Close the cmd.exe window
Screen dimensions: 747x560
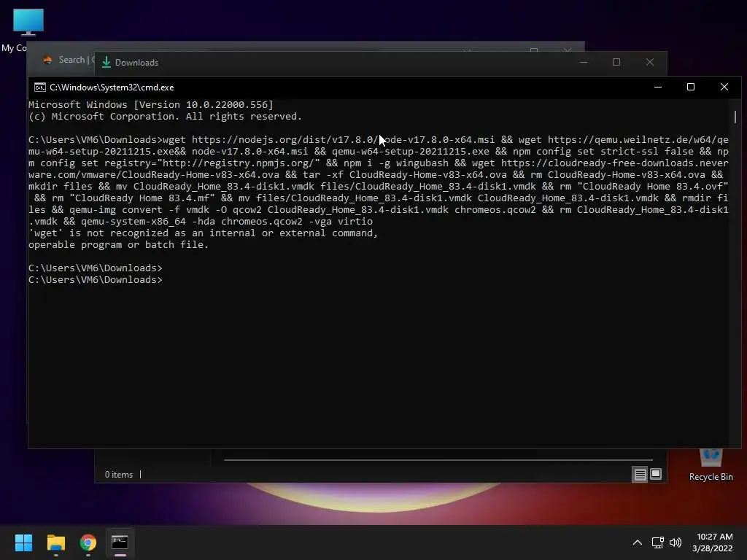click(x=724, y=87)
